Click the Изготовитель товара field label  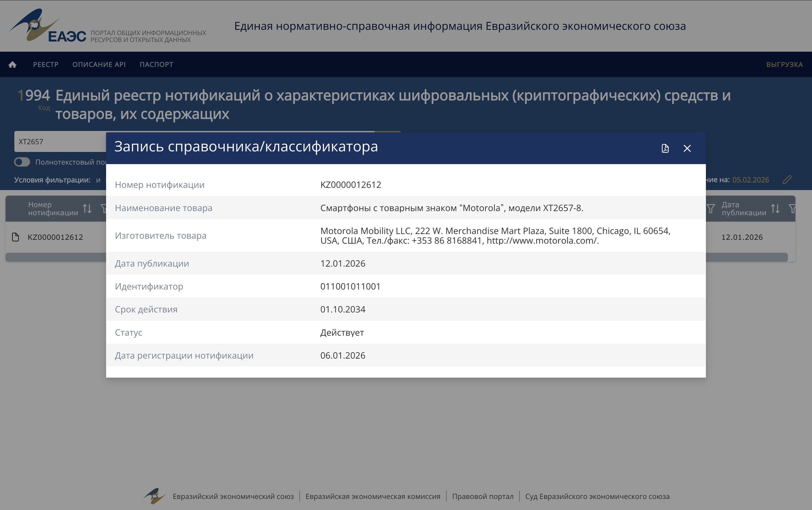pyautogui.click(x=161, y=236)
